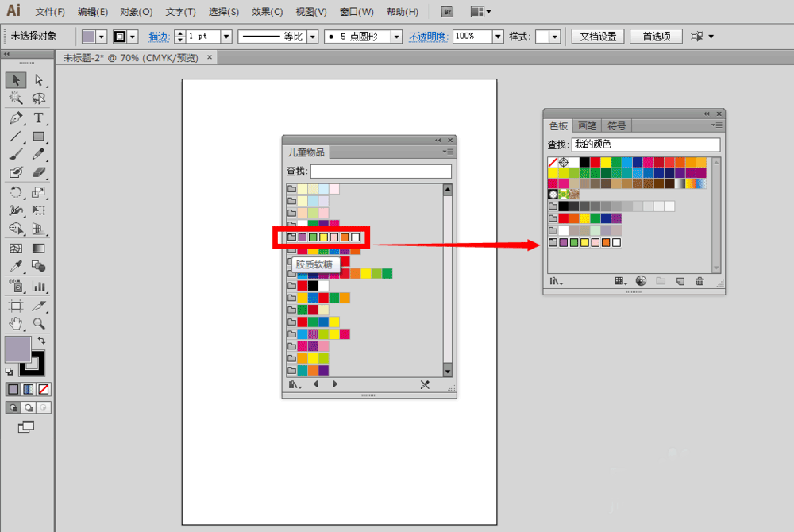Open Swatches panel flyout menu
Screen dimensions: 794x532
pyautogui.click(x=716, y=125)
